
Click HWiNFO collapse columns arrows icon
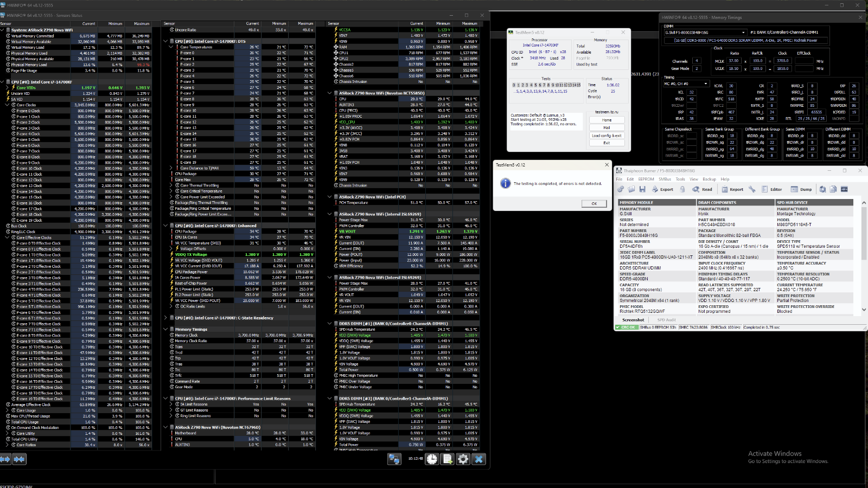(x=19, y=459)
